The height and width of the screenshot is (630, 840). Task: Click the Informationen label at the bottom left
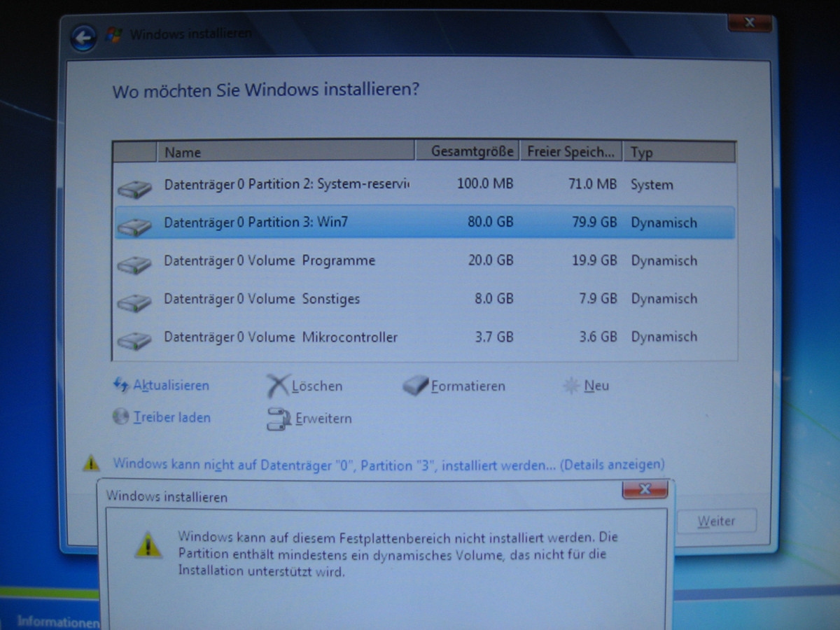coord(58,622)
